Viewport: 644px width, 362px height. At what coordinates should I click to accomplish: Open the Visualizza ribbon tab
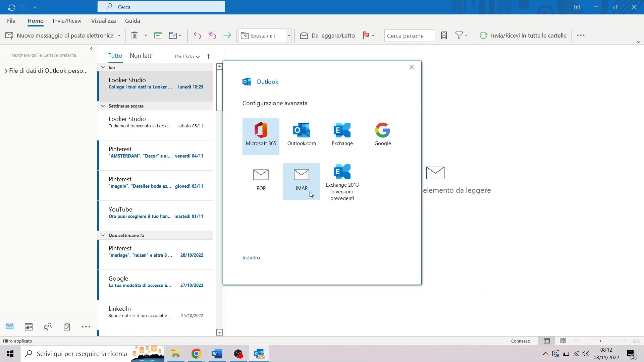click(103, 21)
